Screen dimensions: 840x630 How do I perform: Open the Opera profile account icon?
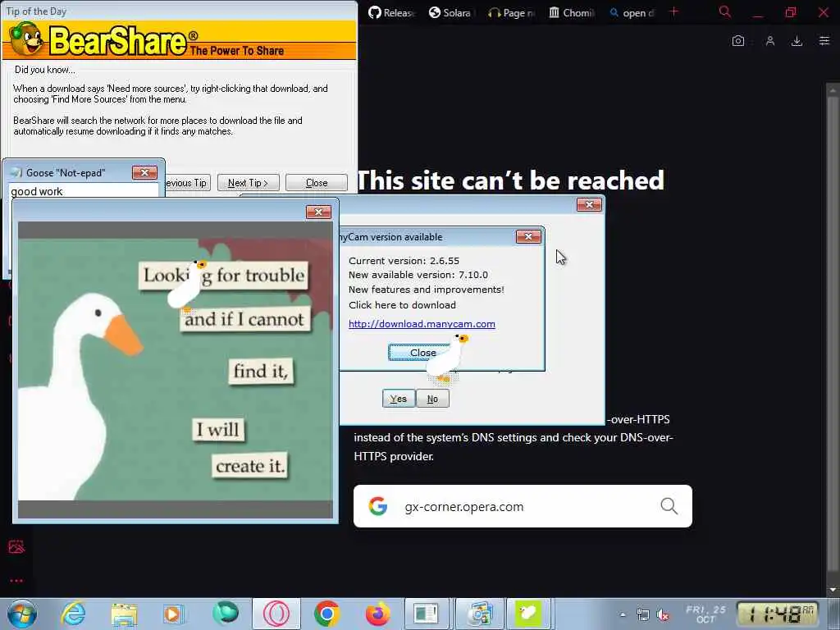point(770,41)
